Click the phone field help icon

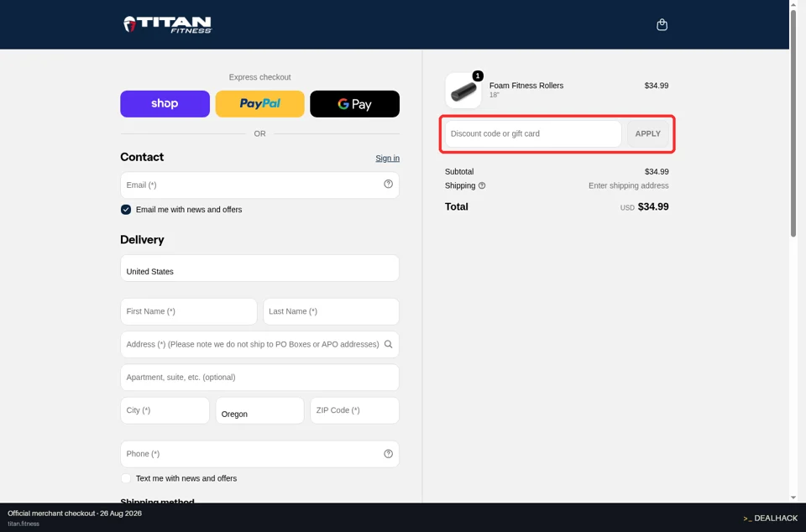click(x=388, y=453)
